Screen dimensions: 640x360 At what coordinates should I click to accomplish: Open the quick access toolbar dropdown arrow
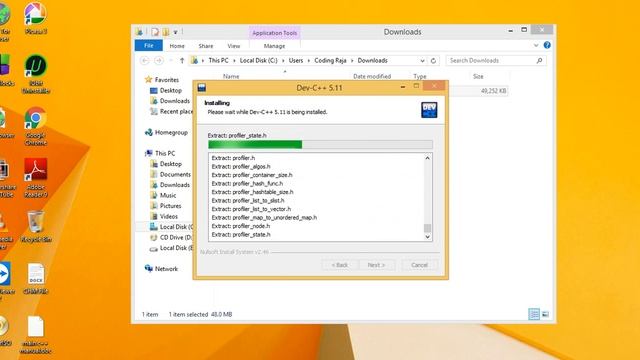point(176,32)
